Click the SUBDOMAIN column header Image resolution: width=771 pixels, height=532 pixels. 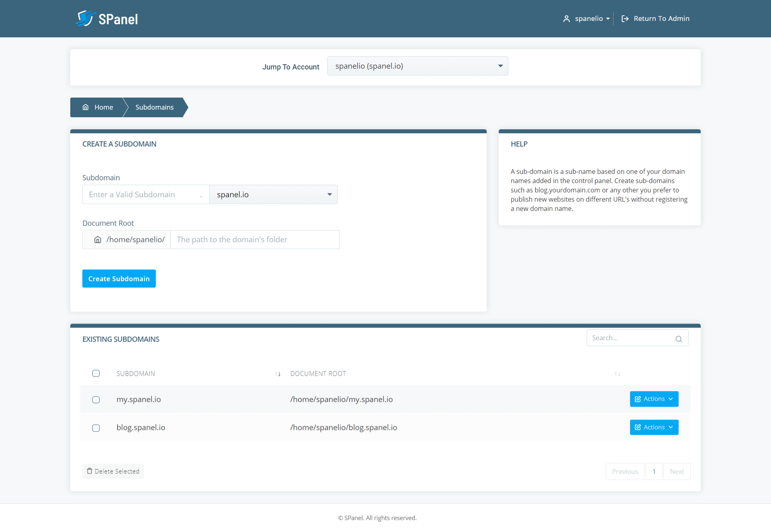[x=136, y=374]
